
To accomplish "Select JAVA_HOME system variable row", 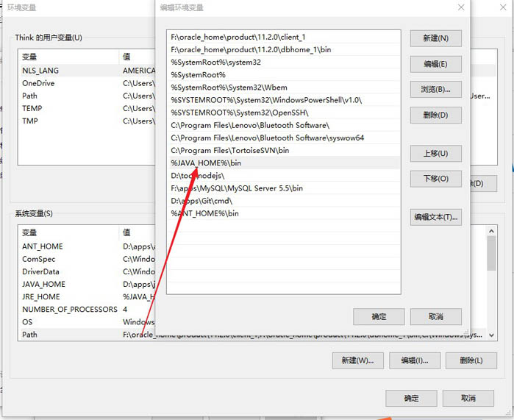I will click(x=87, y=284).
